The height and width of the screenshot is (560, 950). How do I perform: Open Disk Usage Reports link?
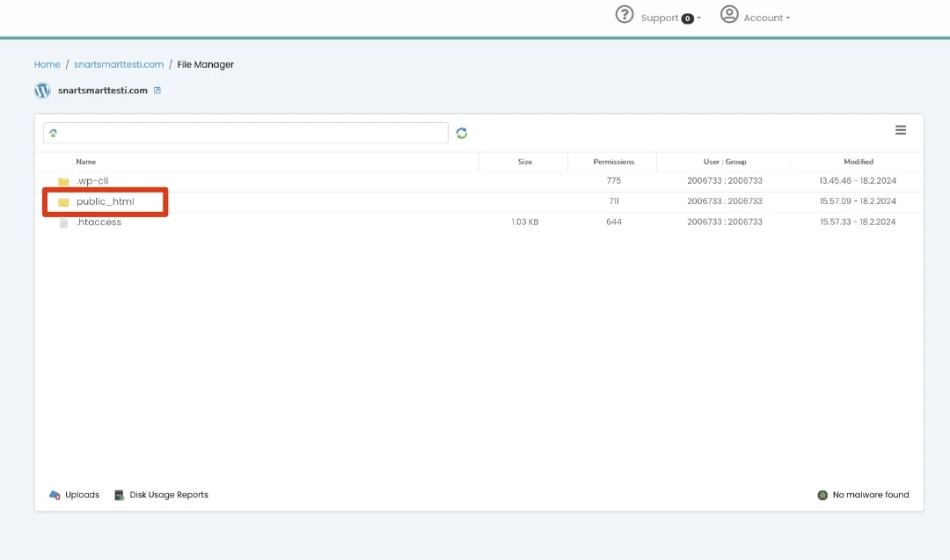[169, 495]
